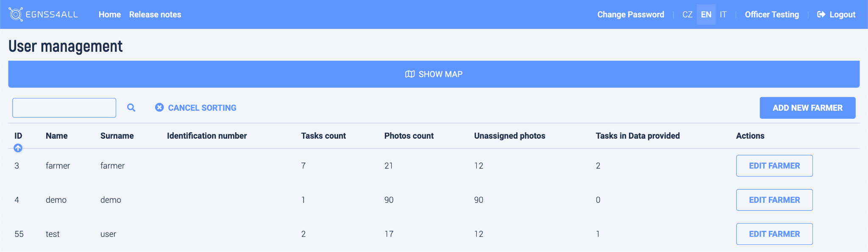868x252 pixels.
Task: Click the EGNSS4ALL logo icon
Action: (x=16, y=14)
